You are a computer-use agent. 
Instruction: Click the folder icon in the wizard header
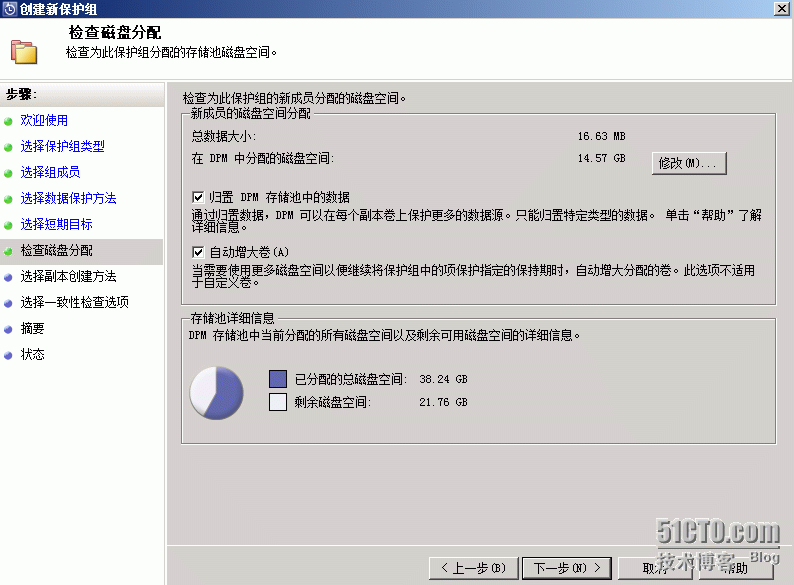(24, 52)
